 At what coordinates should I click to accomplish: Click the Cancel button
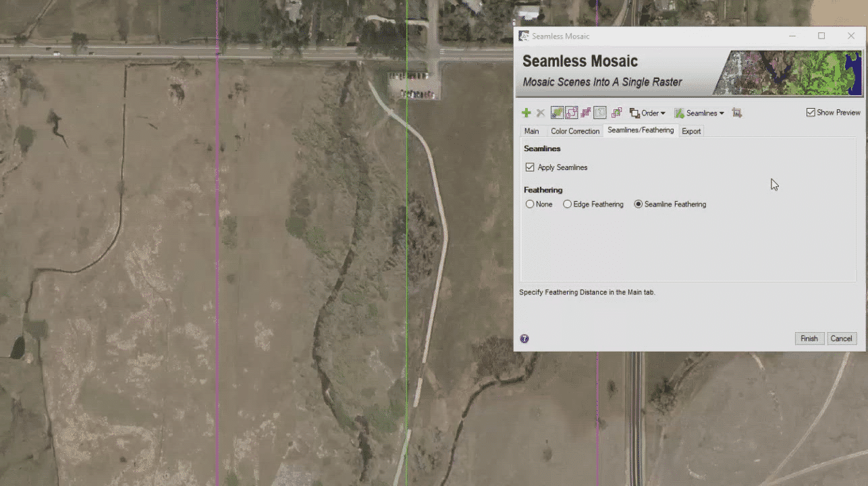click(x=841, y=339)
